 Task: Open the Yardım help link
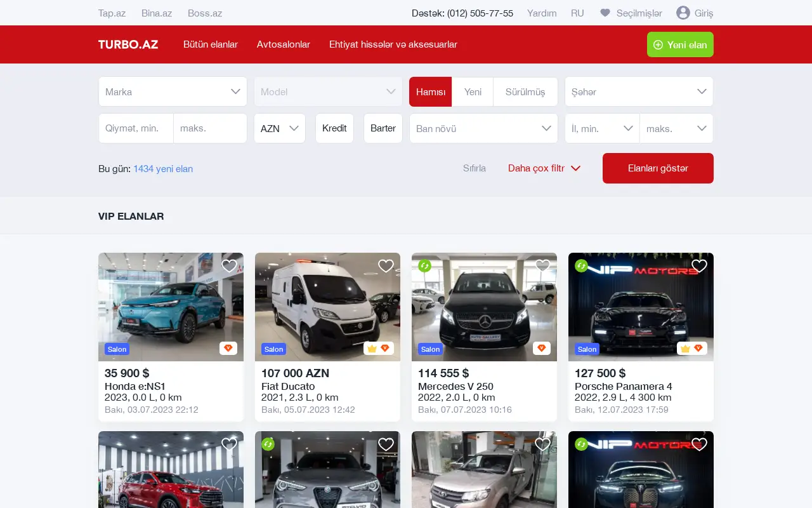(x=542, y=13)
